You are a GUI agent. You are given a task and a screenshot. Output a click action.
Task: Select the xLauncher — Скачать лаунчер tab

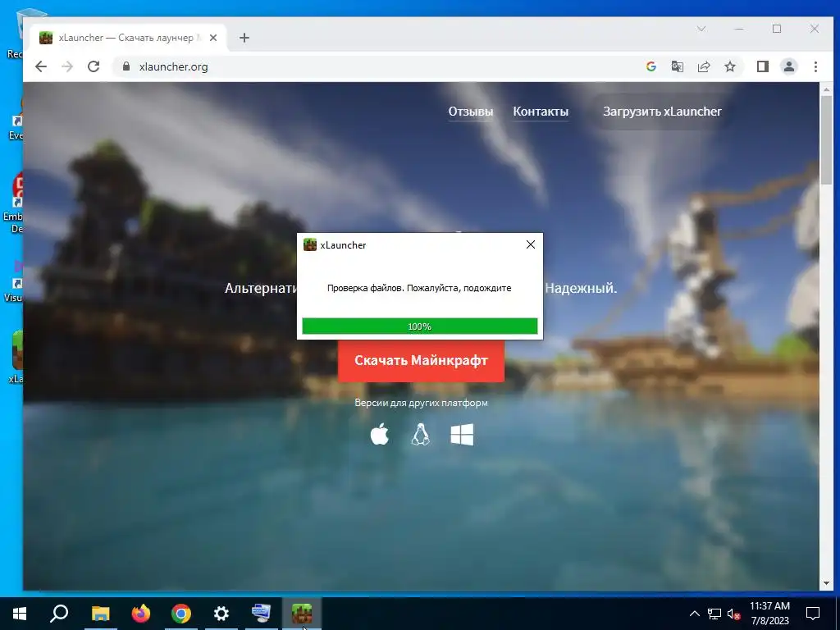pos(129,38)
